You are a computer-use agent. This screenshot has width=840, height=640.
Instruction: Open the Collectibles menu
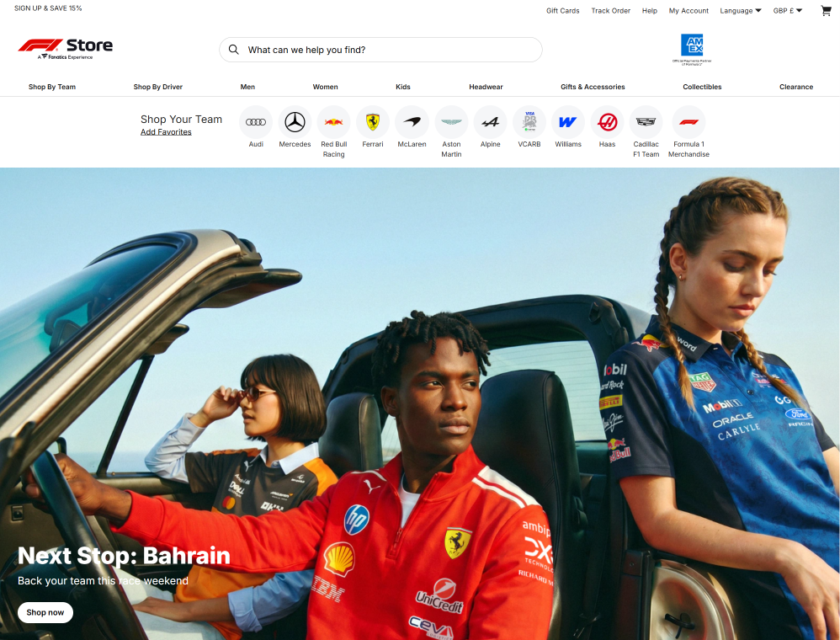[702, 87]
